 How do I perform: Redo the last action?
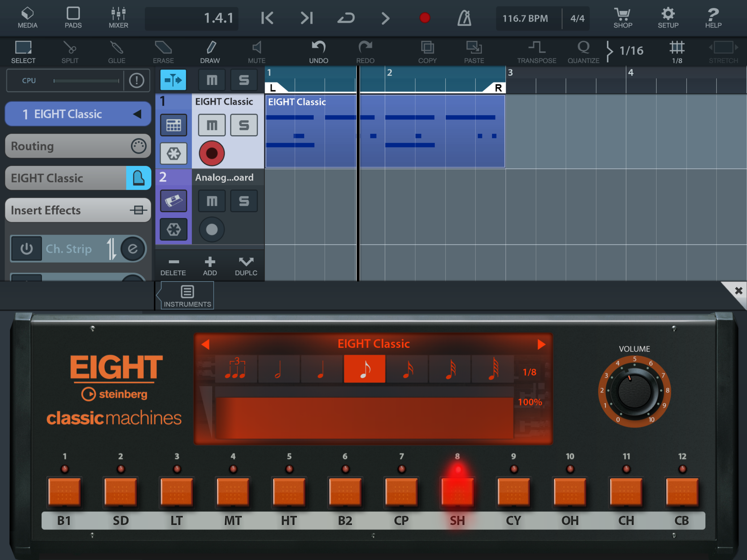365,52
